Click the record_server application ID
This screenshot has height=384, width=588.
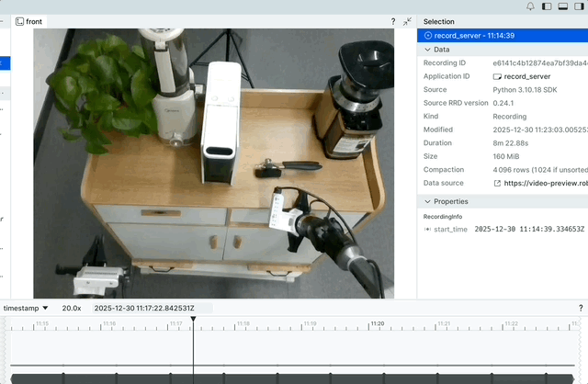coord(526,76)
